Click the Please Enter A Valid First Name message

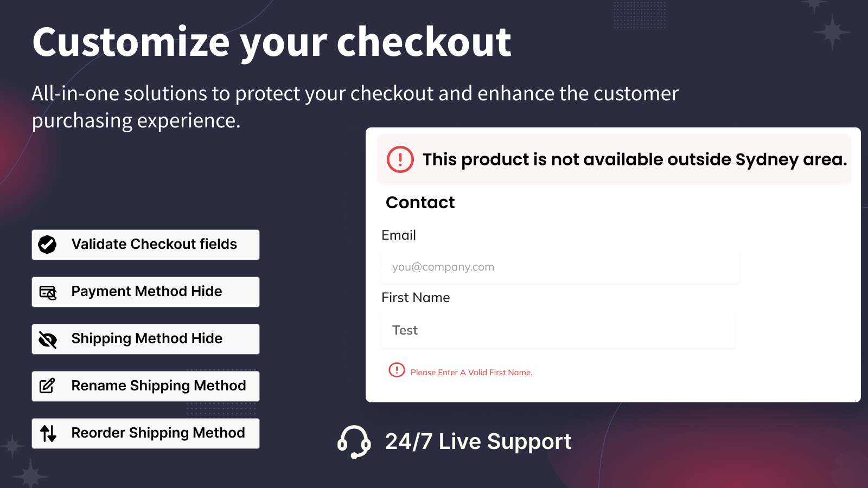pos(471,373)
